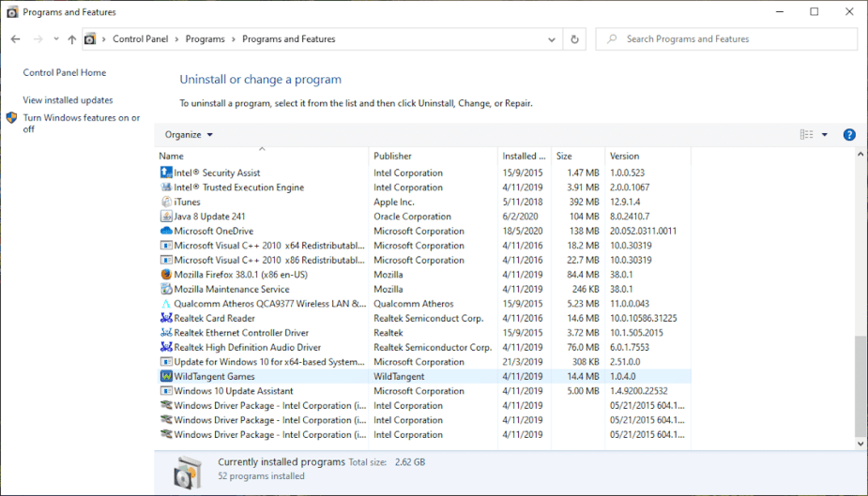
Task: Open the recent locations dropdown arrow
Action: click(56, 39)
